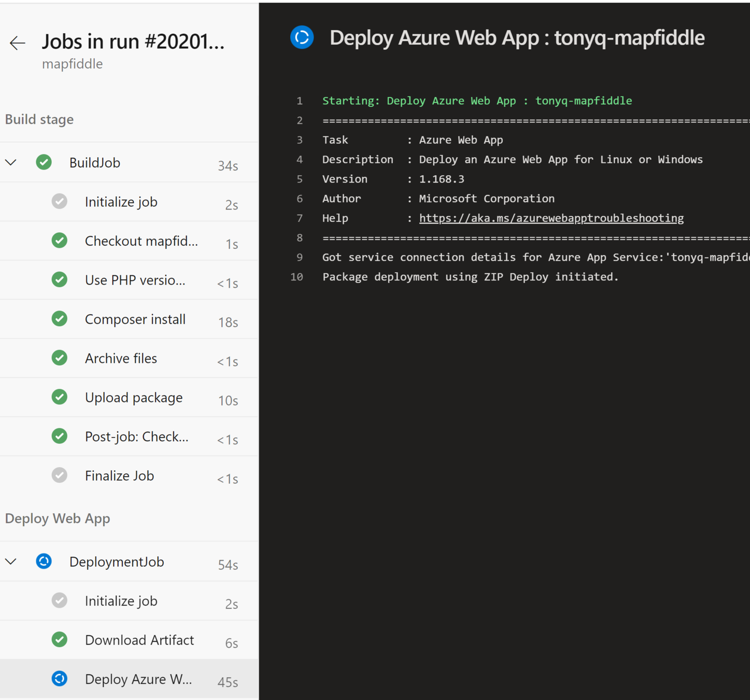Open the BuildJob job row

pos(129,162)
